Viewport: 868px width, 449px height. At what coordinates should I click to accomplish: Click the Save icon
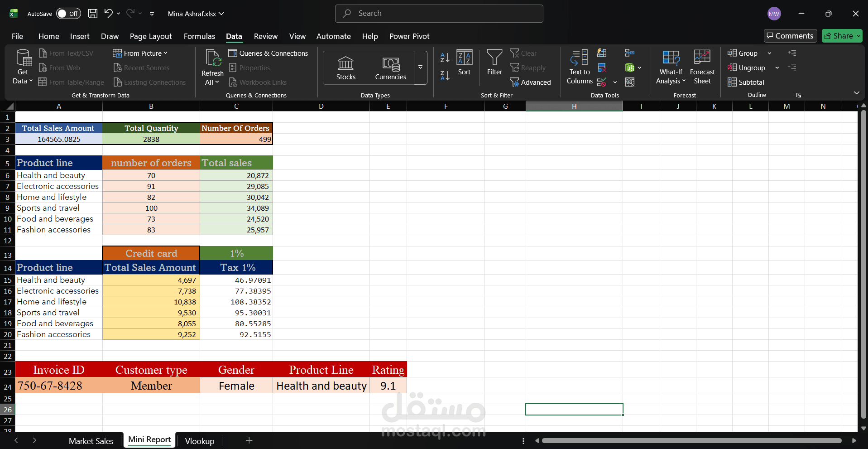[92, 13]
